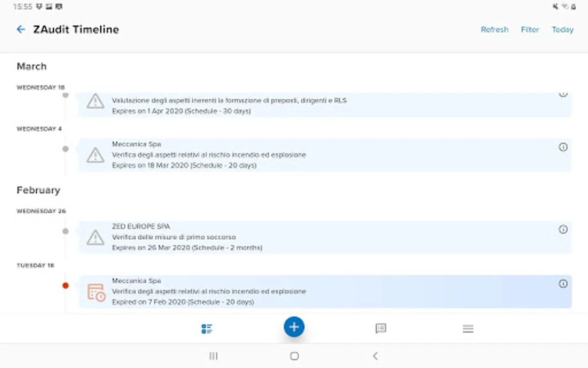Open 'Expired on 7 Feb 2020' audit entry
This screenshot has height=368, width=588.
tap(325, 292)
